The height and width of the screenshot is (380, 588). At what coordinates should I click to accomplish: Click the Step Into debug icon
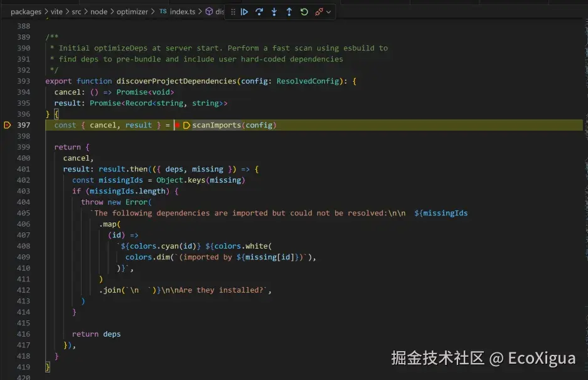click(x=274, y=12)
